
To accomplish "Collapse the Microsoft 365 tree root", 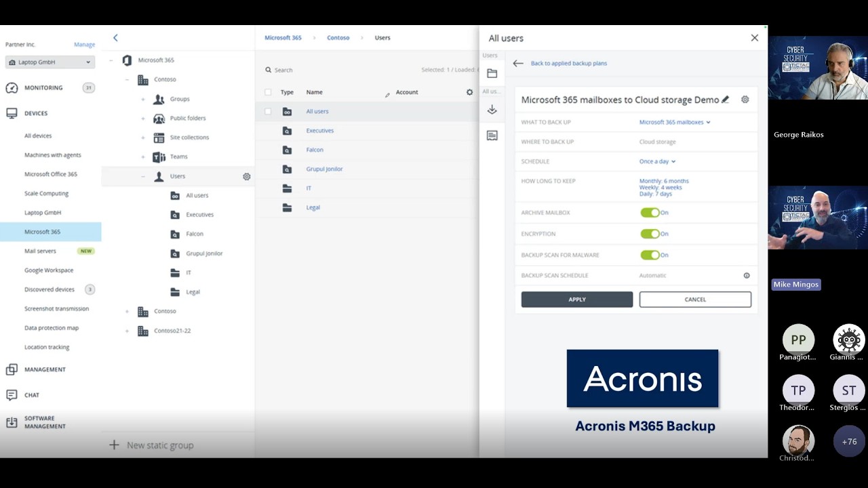I will click(x=111, y=60).
